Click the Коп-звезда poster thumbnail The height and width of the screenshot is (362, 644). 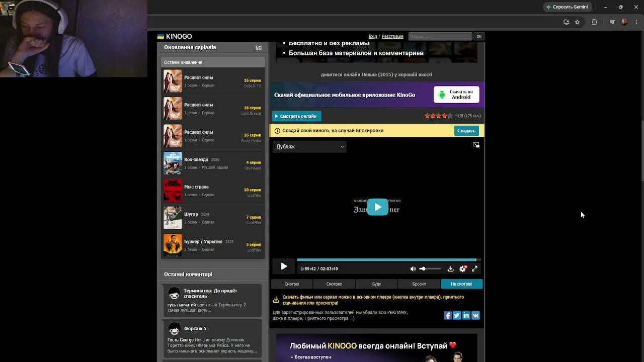point(173,163)
